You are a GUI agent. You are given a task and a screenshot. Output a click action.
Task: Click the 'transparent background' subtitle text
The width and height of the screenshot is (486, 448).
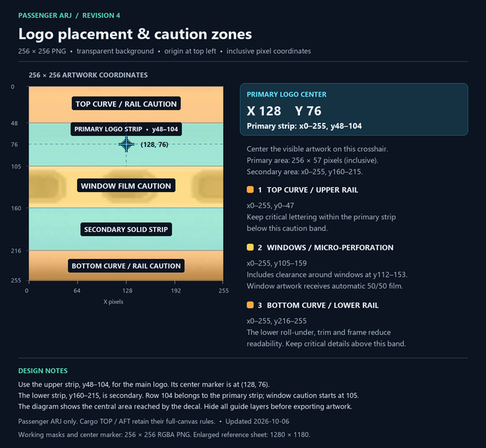(x=115, y=51)
